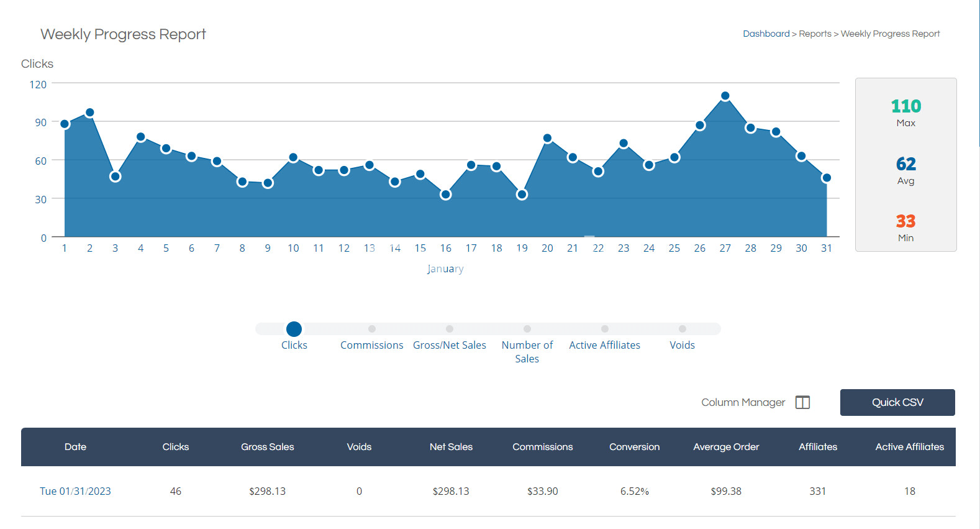Choose Active Affiliates chart option
Image resolution: width=980 pixels, height=529 pixels.
tap(604, 329)
